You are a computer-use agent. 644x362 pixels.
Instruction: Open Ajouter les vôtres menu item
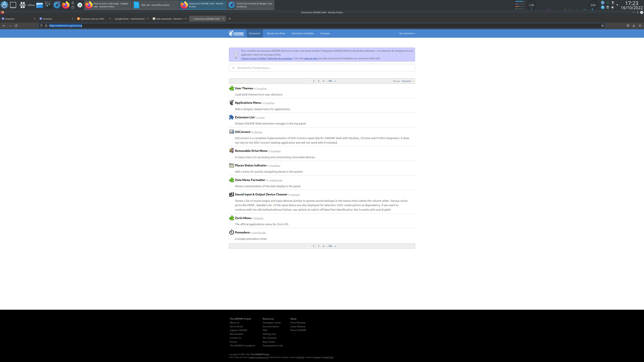point(276,34)
